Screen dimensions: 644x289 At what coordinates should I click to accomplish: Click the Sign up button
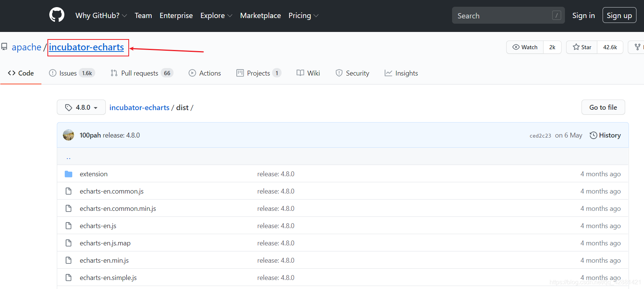[619, 15]
